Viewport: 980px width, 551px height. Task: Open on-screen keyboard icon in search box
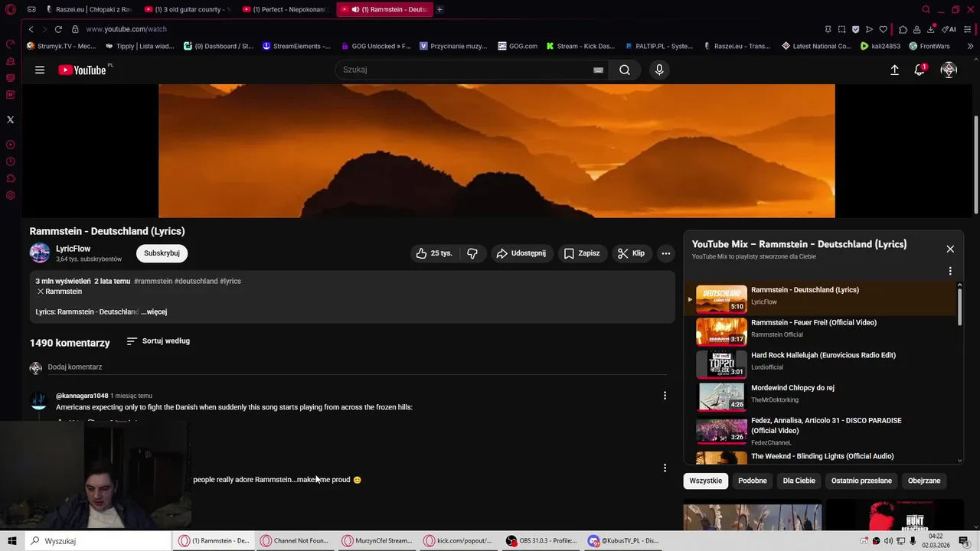[598, 70]
